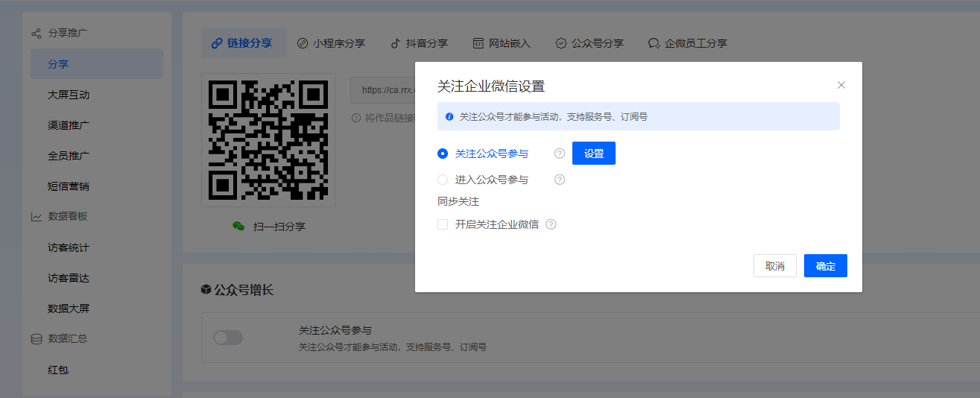
Task: Click help icon next to 开启关注企业微信
Action: [551, 224]
